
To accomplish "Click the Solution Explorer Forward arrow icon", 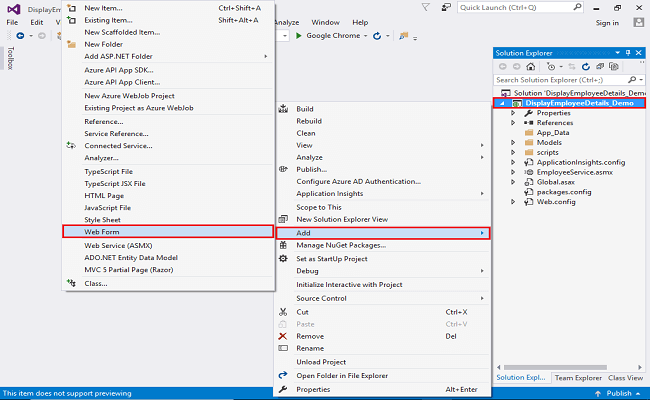I will 517,66.
